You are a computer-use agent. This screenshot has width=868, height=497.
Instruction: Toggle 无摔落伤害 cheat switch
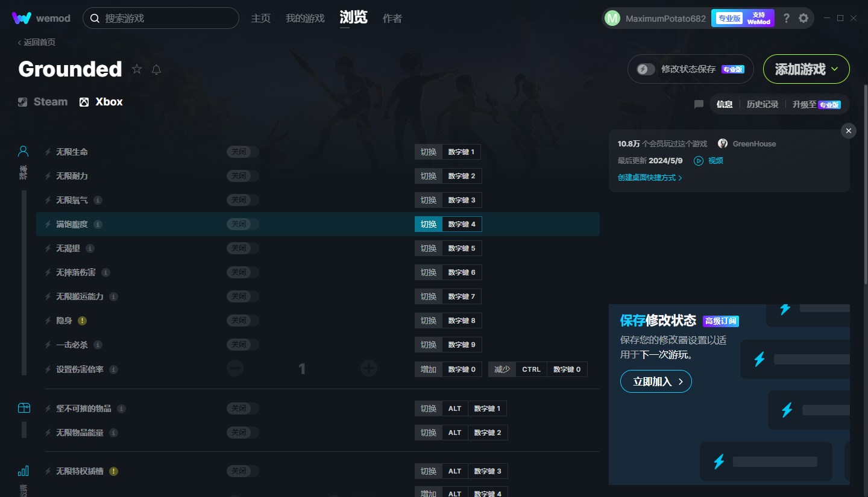[243, 272]
